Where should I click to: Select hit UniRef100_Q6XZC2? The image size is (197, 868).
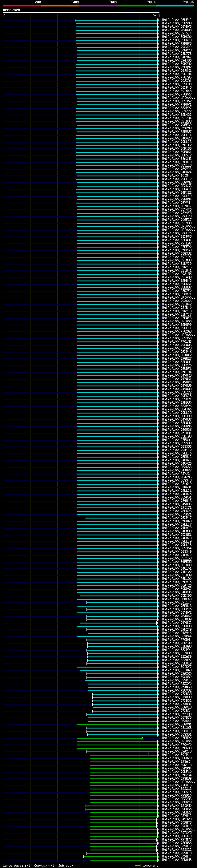(x=177, y=111)
